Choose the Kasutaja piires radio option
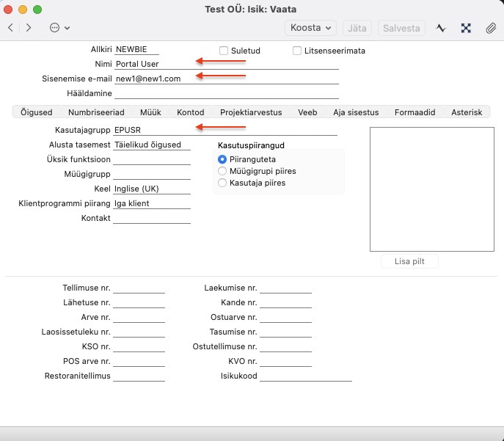 point(223,183)
